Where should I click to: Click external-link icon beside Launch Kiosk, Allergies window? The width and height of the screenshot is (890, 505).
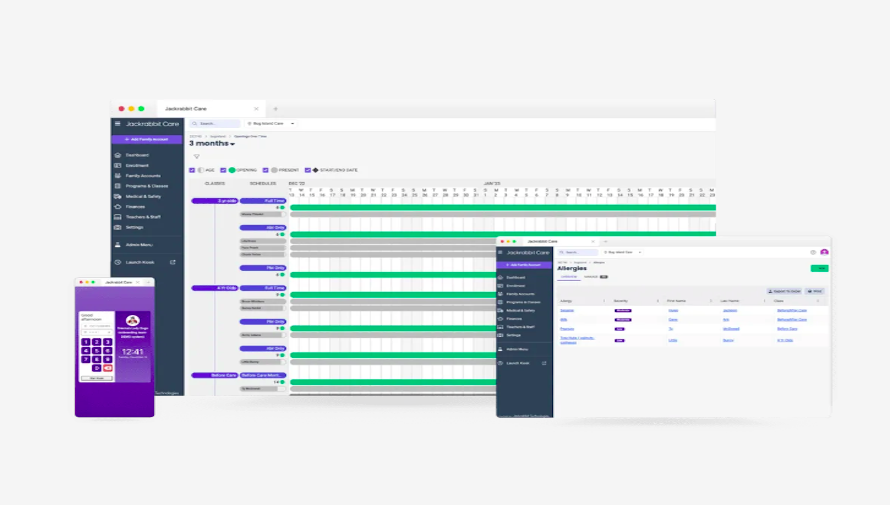[x=544, y=363]
